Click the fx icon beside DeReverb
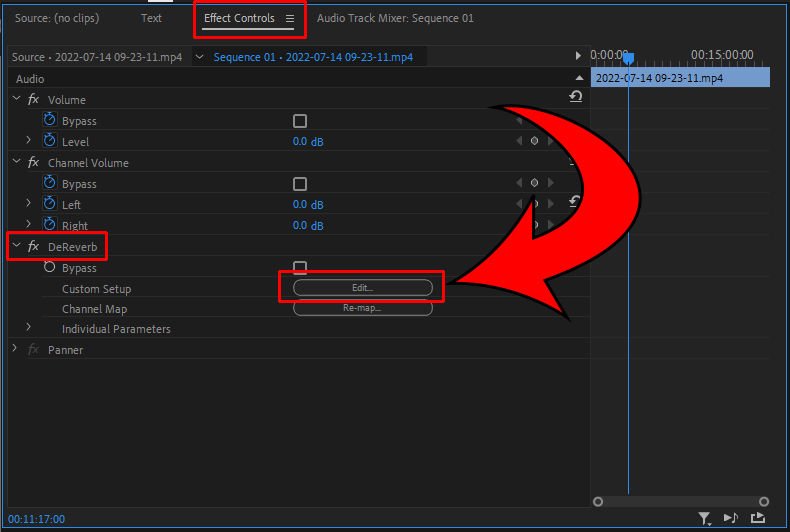The width and height of the screenshot is (790, 532). [33, 246]
